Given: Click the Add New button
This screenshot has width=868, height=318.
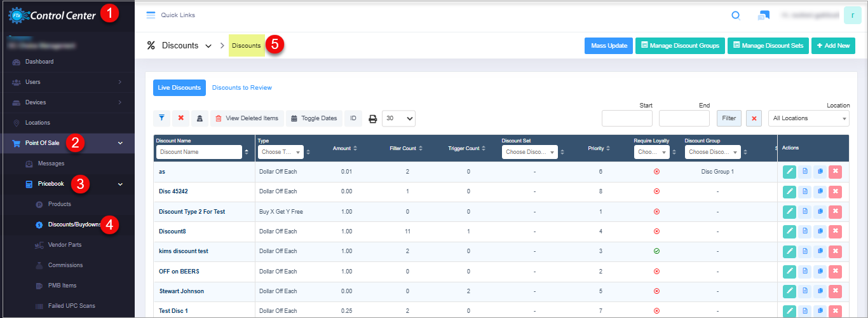Looking at the screenshot, I should pyautogui.click(x=832, y=46).
